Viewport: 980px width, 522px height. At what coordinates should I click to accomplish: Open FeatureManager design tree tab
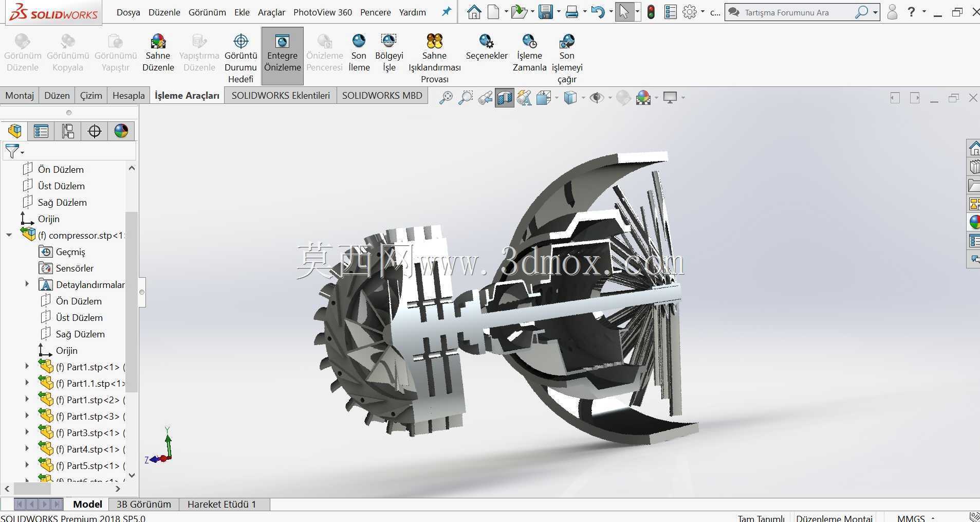pos(14,131)
